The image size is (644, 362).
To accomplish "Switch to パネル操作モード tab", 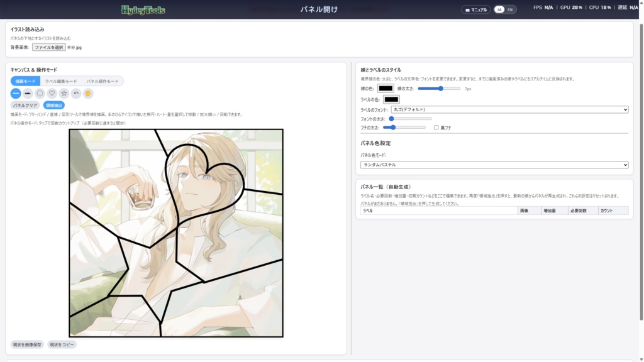I will (x=103, y=81).
